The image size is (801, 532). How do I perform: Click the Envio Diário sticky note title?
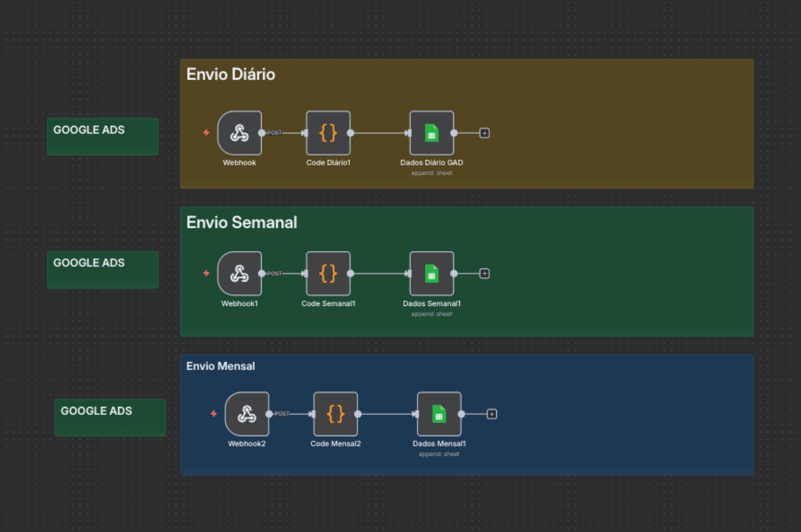coord(231,74)
